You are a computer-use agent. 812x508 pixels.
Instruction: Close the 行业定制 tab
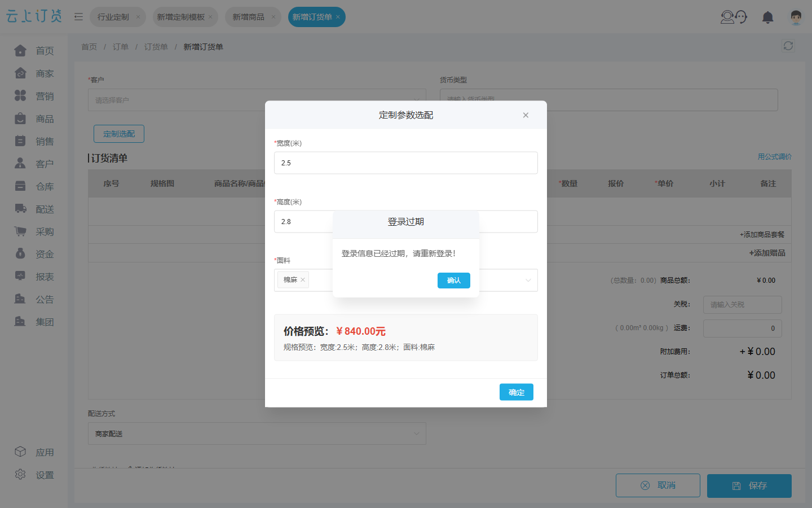tap(138, 17)
